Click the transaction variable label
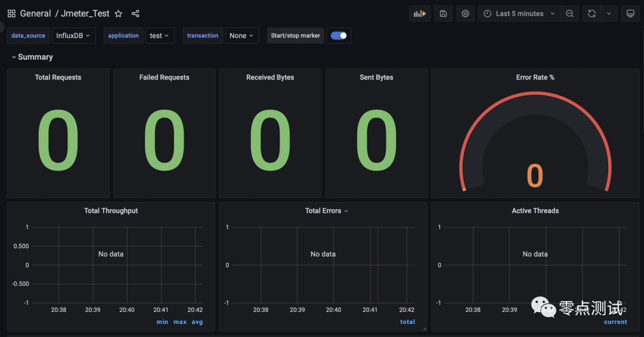This screenshot has height=337, width=644. coord(203,36)
